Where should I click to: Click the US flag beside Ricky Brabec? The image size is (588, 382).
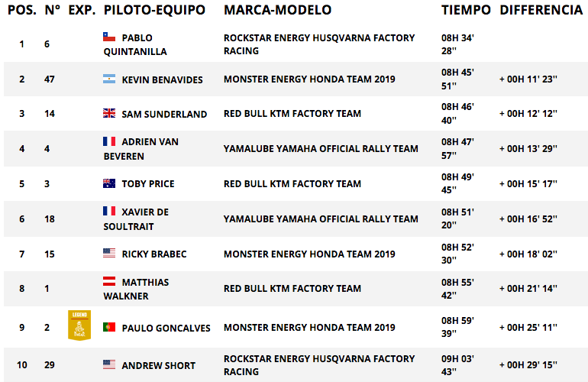pos(109,253)
